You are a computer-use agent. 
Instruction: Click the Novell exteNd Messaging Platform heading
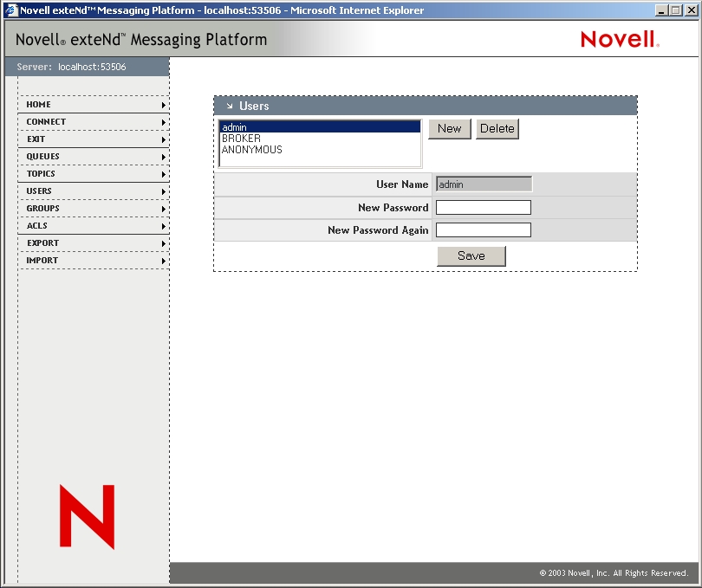(141, 39)
